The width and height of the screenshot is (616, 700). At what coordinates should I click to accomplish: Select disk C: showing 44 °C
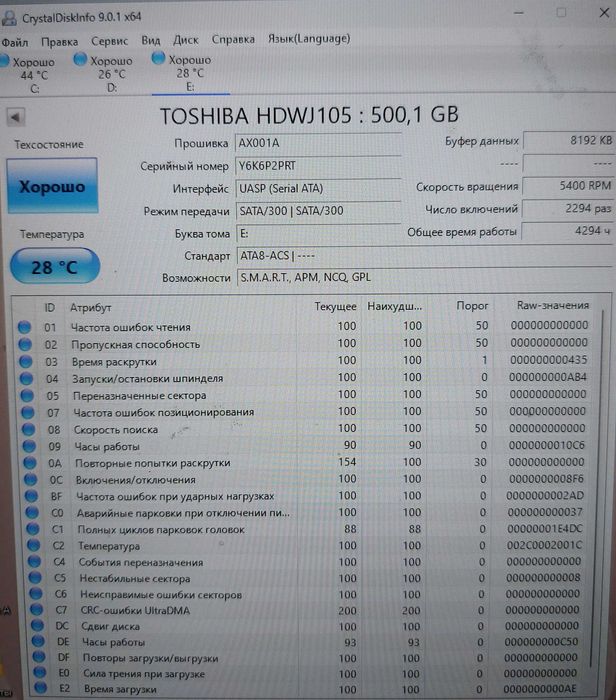30,75
